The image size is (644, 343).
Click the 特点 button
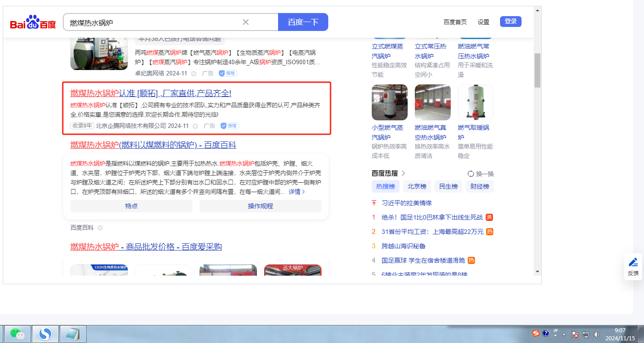(x=131, y=206)
